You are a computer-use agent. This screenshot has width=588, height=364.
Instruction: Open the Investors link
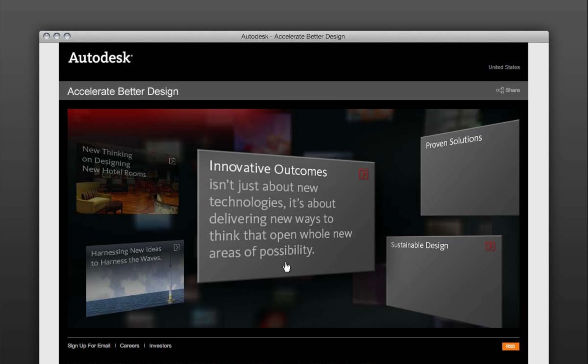(160, 346)
